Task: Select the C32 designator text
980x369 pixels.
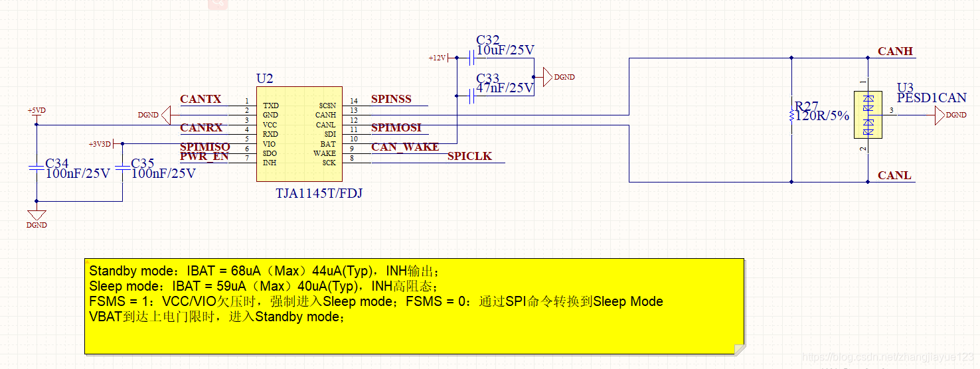Action: click(488, 41)
